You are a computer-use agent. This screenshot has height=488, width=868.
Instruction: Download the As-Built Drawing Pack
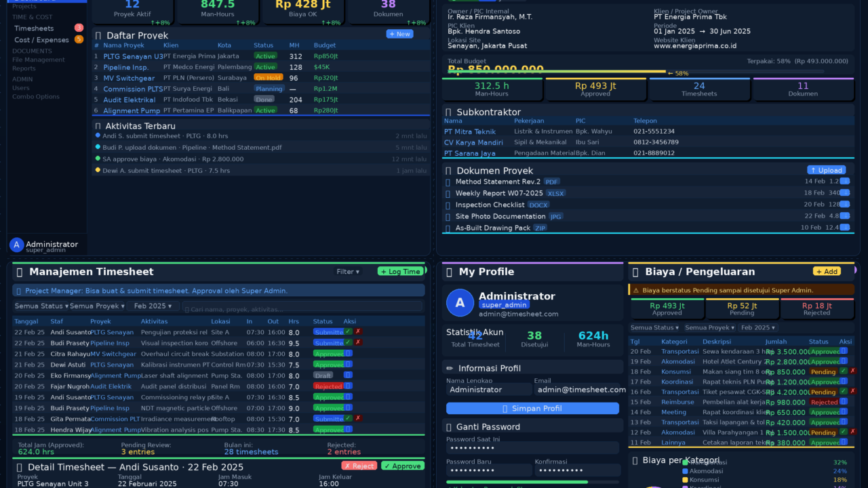pyautogui.click(x=845, y=228)
